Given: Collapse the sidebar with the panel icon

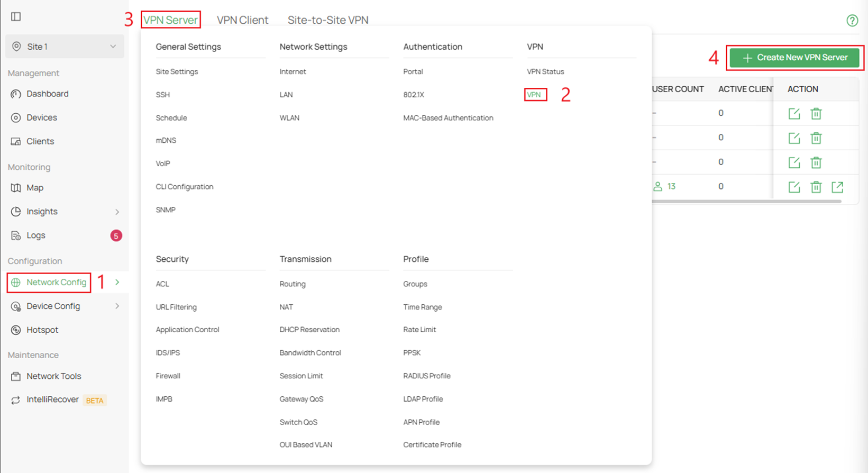Looking at the screenshot, I should pyautogui.click(x=16, y=16).
